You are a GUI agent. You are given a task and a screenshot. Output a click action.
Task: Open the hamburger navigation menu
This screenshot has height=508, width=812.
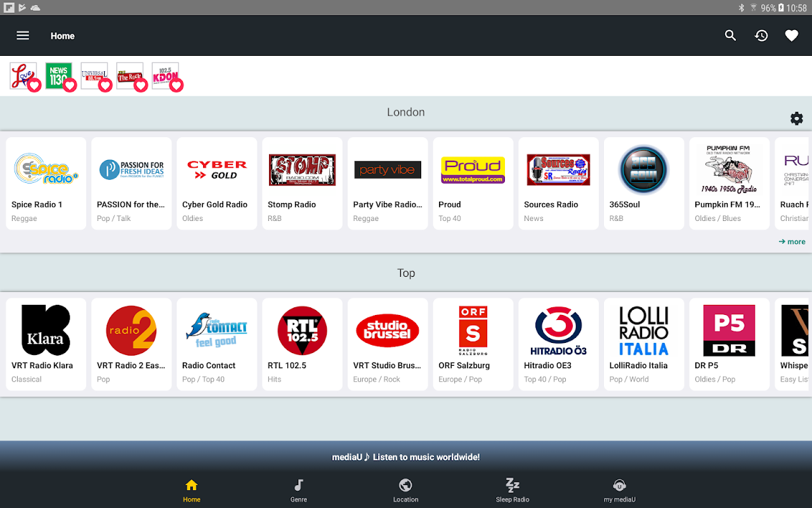coord(23,36)
